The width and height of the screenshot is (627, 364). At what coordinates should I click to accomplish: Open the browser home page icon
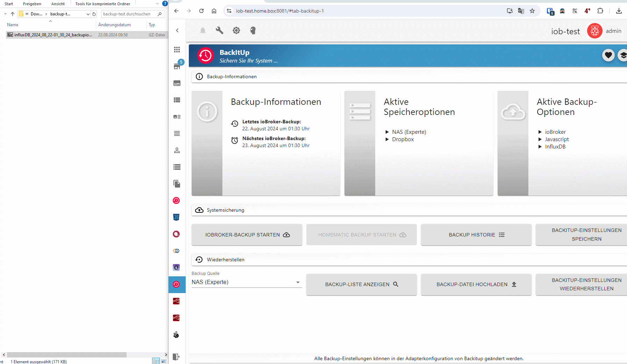pos(214,11)
